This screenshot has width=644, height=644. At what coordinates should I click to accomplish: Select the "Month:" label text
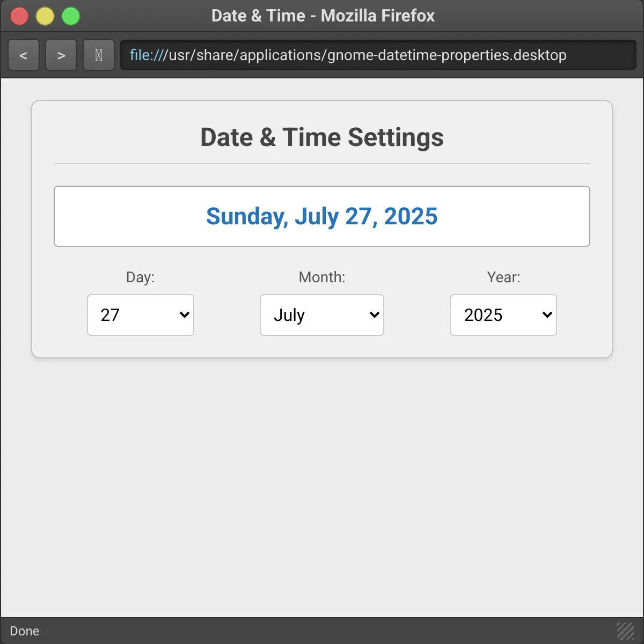[x=322, y=277]
